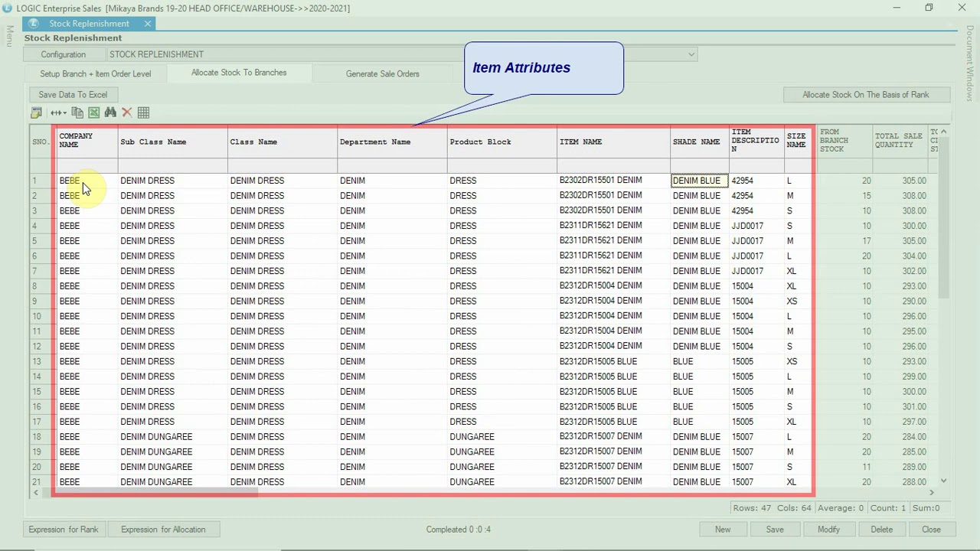This screenshot has height=551, width=980.
Task: Click the copy grid data icon
Action: [x=77, y=112]
